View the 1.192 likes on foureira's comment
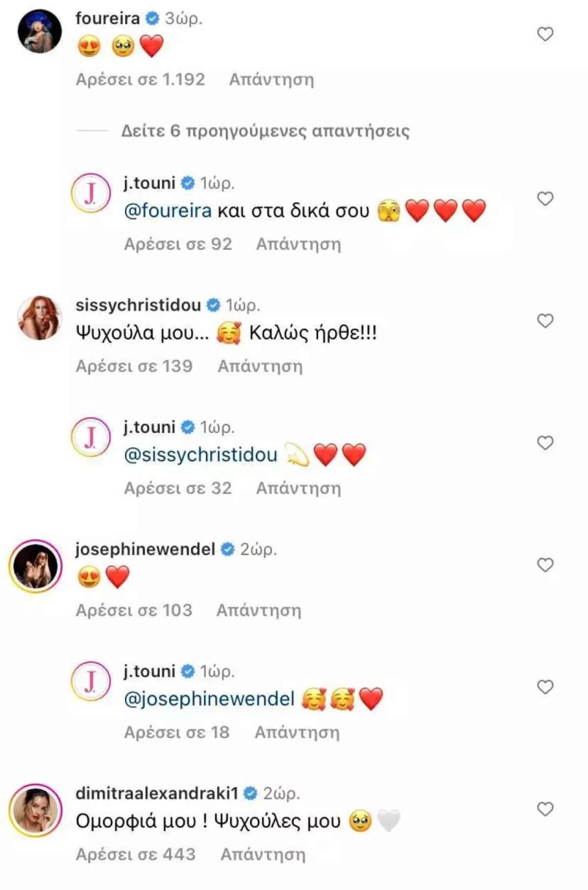 point(140,80)
